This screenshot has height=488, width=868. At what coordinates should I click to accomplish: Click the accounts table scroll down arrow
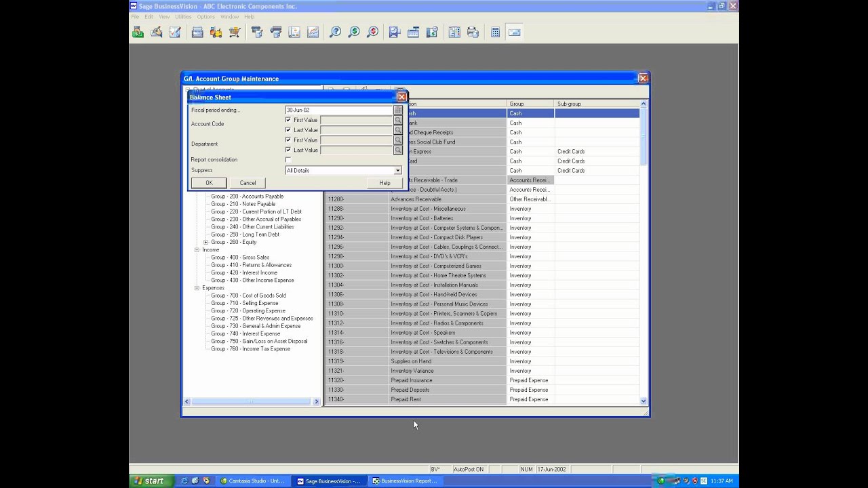coord(644,401)
